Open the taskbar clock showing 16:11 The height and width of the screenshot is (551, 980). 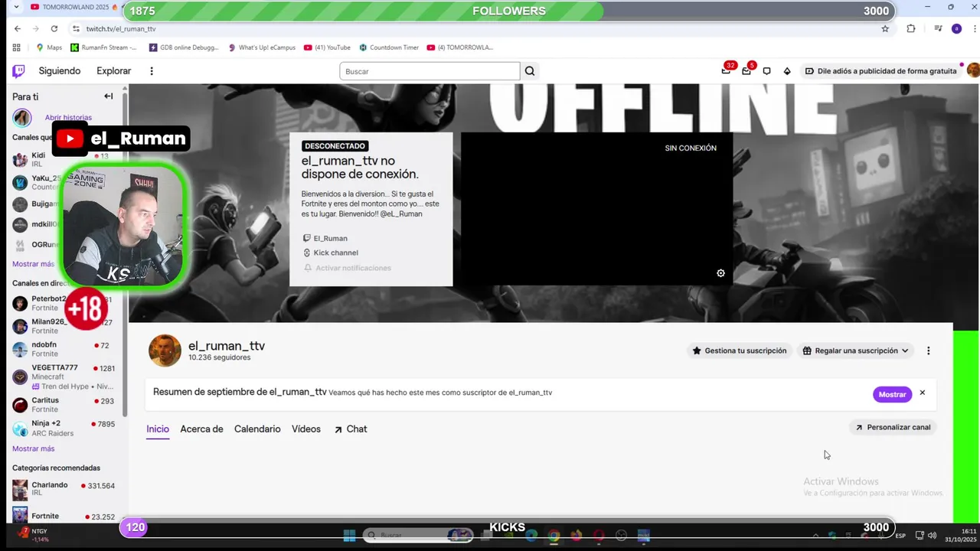coord(960,535)
